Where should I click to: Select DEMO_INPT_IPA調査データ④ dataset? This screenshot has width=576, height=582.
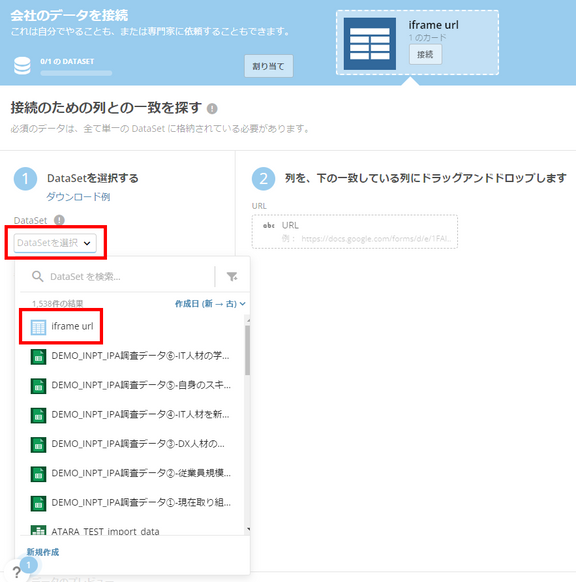pyautogui.click(x=132, y=415)
